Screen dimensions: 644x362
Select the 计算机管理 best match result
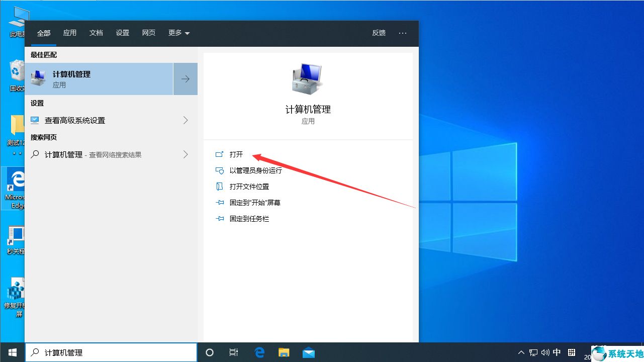(x=99, y=79)
